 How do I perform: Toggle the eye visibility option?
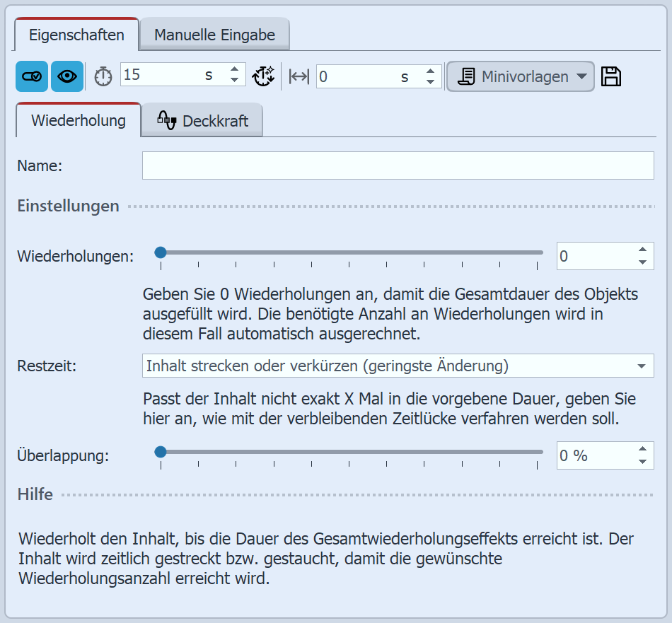click(x=66, y=76)
